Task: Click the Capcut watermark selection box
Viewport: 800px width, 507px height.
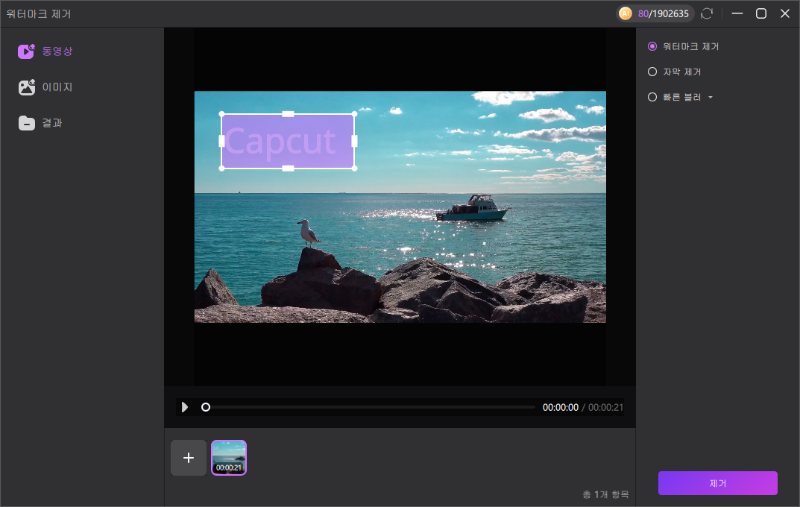Action: pyautogui.click(x=288, y=141)
